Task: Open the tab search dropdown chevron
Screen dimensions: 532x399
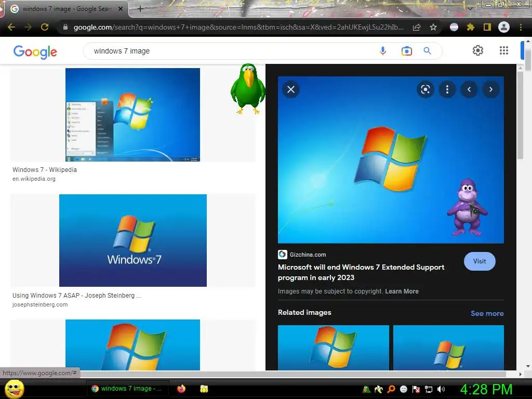Action: click(470, 9)
